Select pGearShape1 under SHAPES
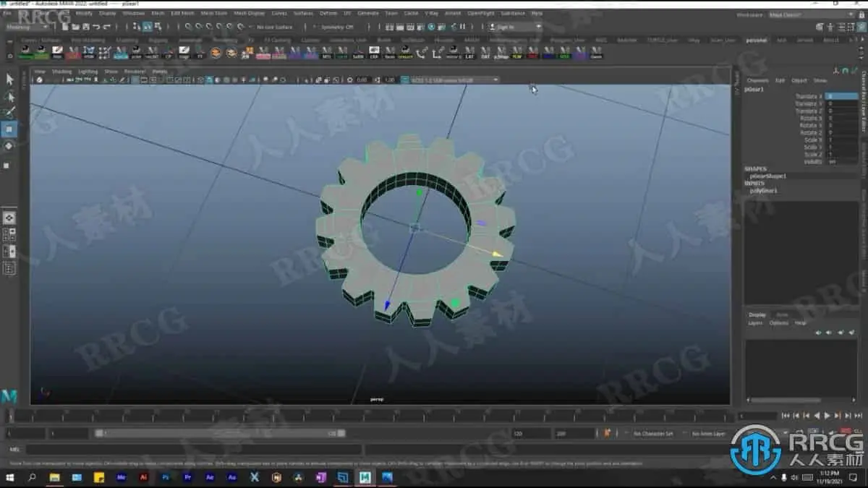 coord(767,176)
